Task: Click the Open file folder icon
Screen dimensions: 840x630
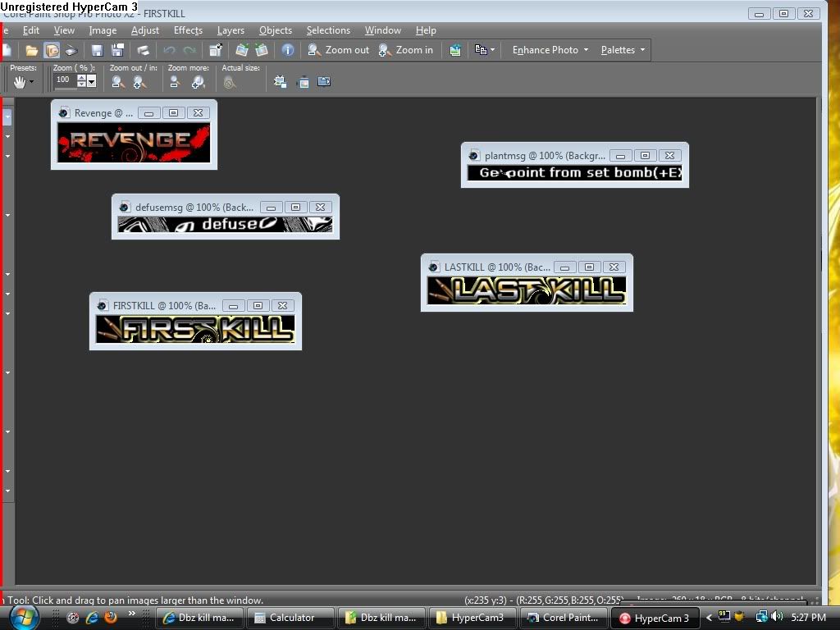Action: [x=31, y=50]
